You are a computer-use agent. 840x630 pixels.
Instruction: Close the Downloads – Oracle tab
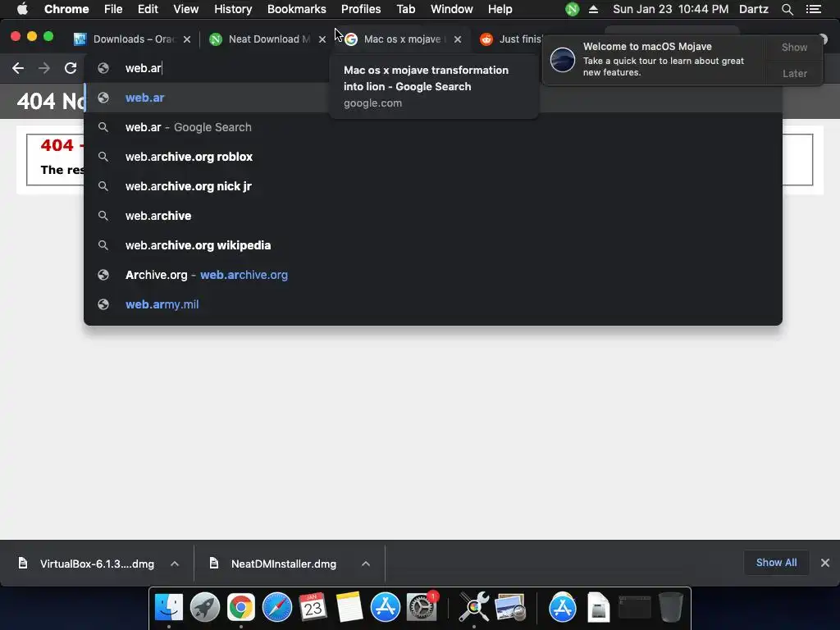pos(187,39)
